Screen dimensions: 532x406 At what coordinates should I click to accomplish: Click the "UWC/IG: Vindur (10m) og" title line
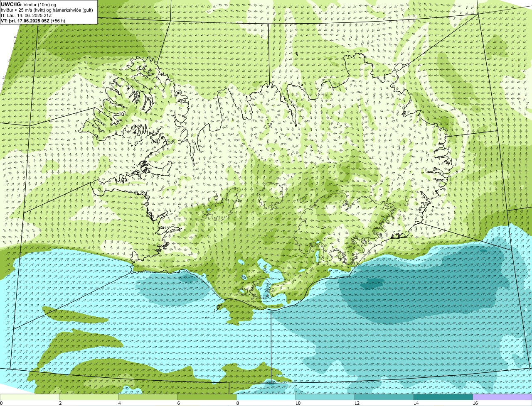click(x=28, y=4)
